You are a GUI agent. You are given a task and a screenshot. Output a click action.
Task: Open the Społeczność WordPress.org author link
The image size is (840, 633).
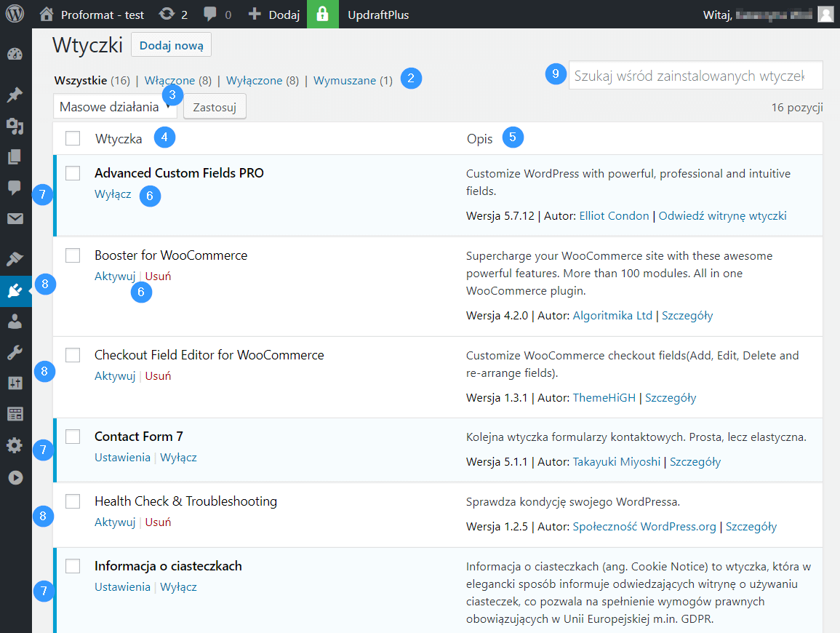tap(644, 526)
